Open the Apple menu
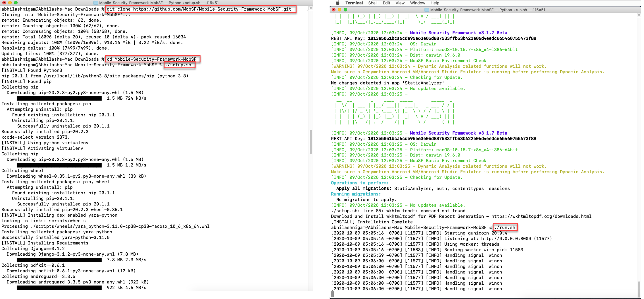The image size is (644, 299). 337,3
